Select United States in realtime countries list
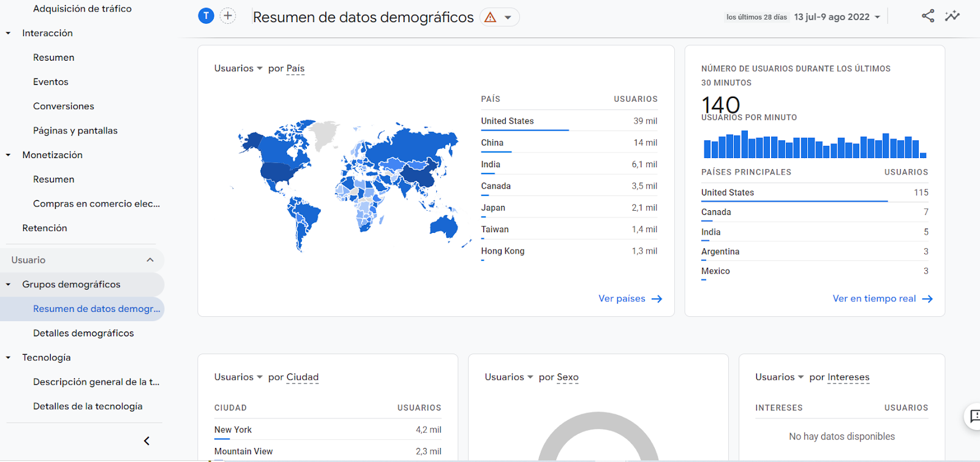Viewport: 980px width, 462px height. [815, 192]
